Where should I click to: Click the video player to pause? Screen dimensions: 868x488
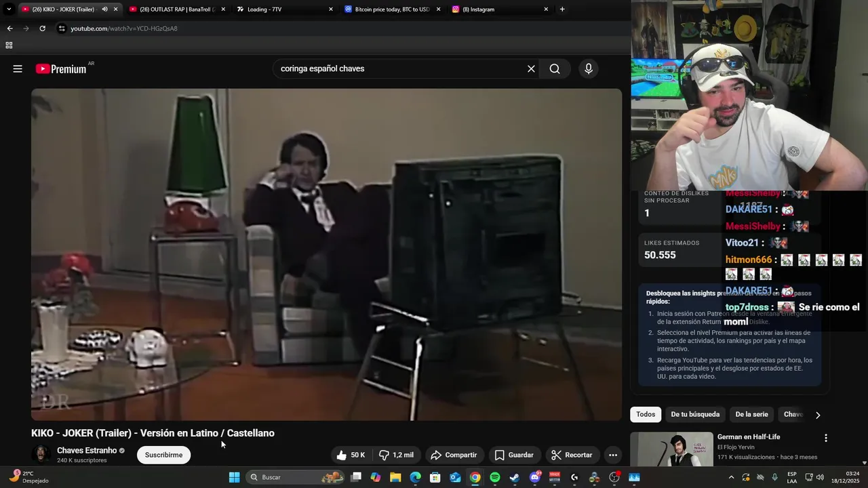pyautogui.click(x=326, y=254)
